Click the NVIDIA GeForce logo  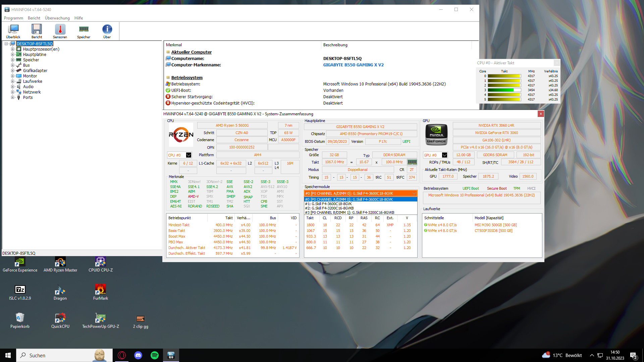click(x=436, y=135)
